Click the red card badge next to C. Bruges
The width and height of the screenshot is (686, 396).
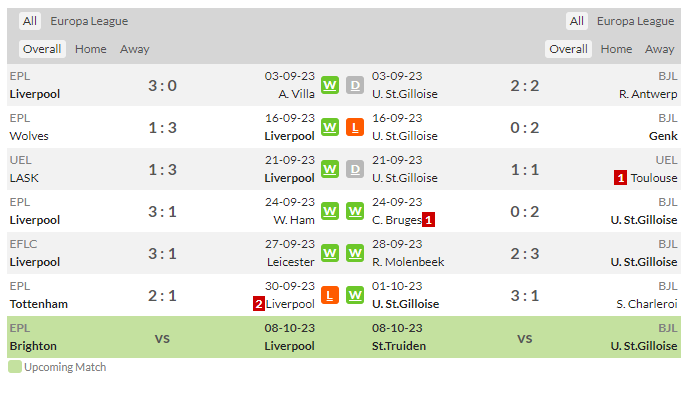[428, 220]
